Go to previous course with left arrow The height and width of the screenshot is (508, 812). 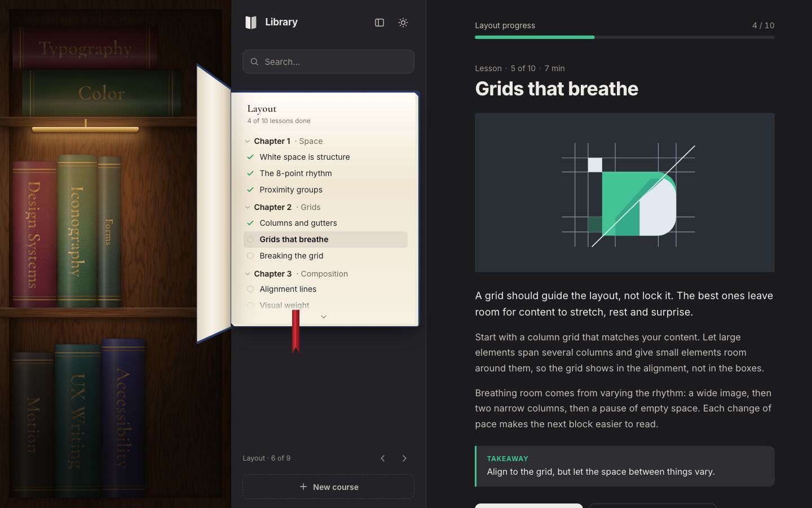(x=383, y=458)
